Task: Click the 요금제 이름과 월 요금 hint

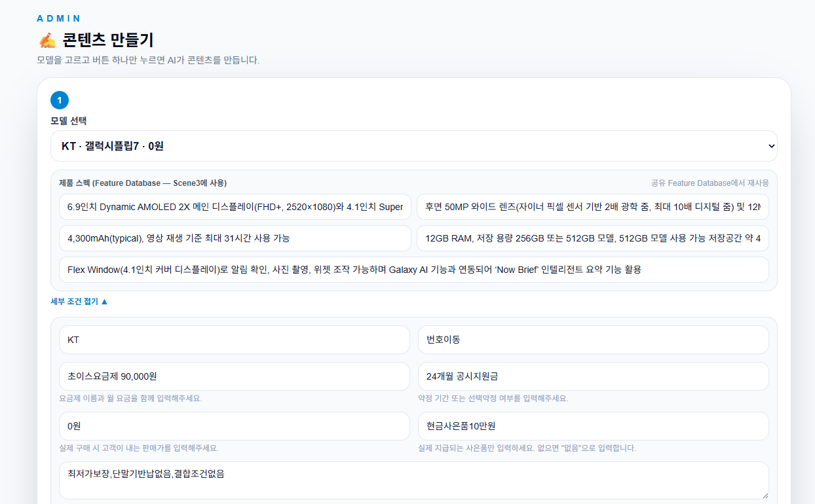Action: (x=130, y=399)
